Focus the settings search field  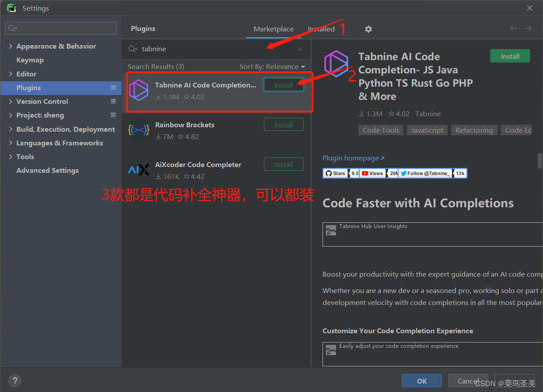(x=61, y=28)
